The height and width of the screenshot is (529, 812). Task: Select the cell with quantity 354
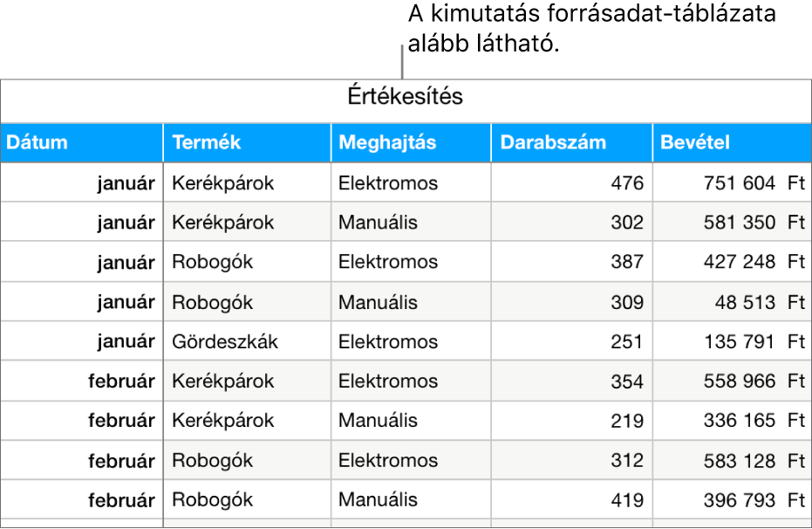(626, 381)
